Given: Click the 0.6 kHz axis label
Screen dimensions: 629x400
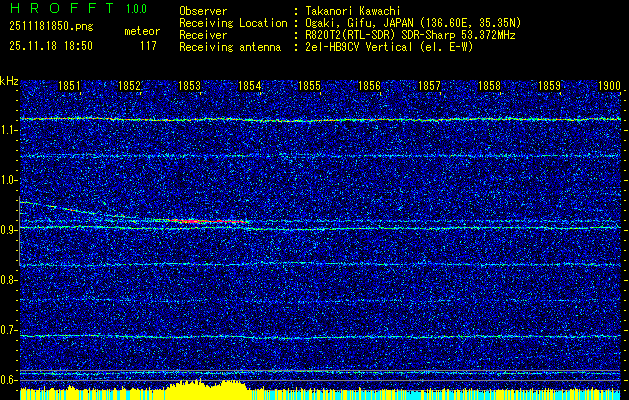Looking at the screenshot, I should pos(9,380).
